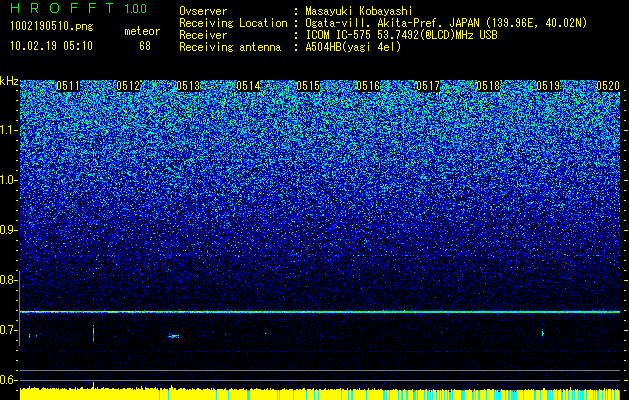Click the kHz axis unit label
629x400 pixels.
[9, 81]
